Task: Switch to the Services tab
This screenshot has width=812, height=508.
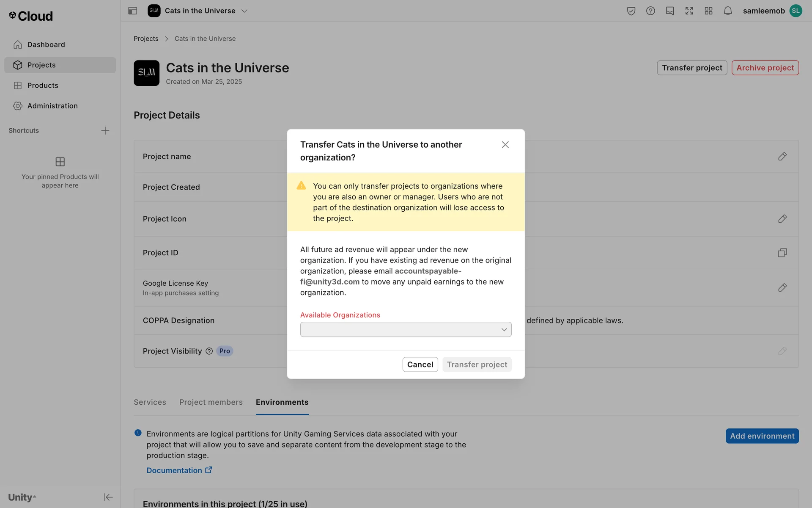Action: pos(150,402)
